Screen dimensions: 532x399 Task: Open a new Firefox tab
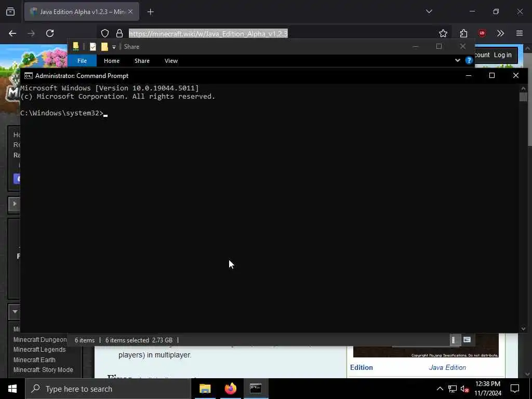click(x=151, y=12)
